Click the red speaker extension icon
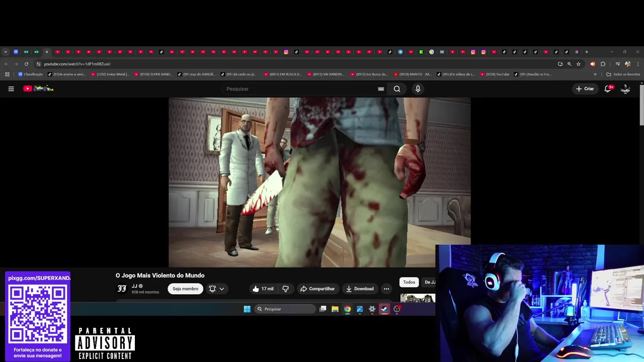The image size is (644, 362). (x=592, y=64)
